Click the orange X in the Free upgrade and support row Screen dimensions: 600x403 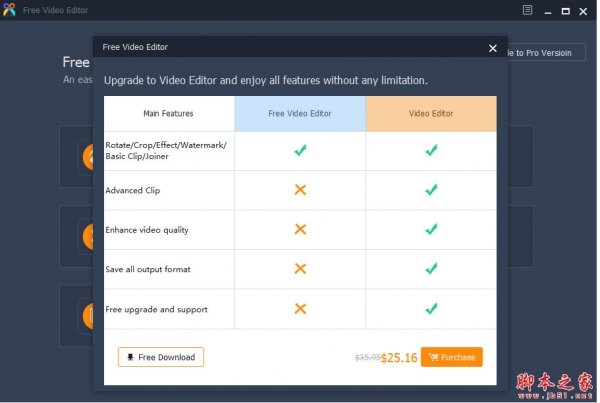pos(302,310)
